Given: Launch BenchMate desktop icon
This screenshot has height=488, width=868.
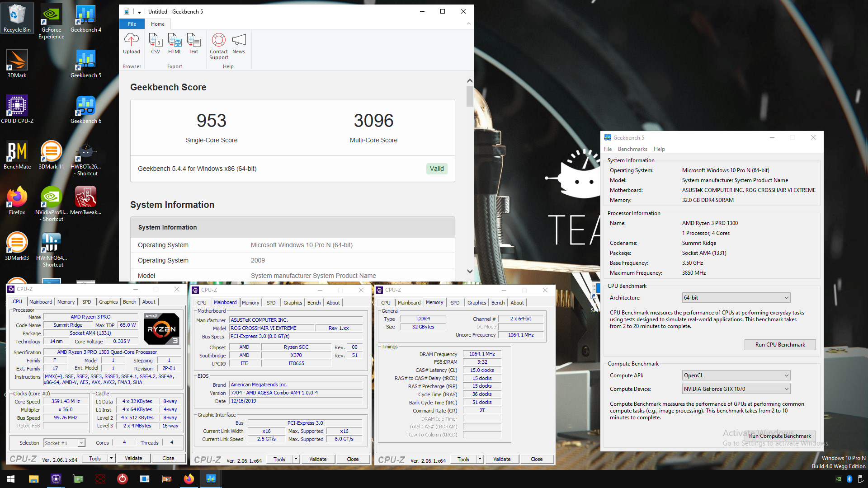Looking at the screenshot, I should [17, 155].
